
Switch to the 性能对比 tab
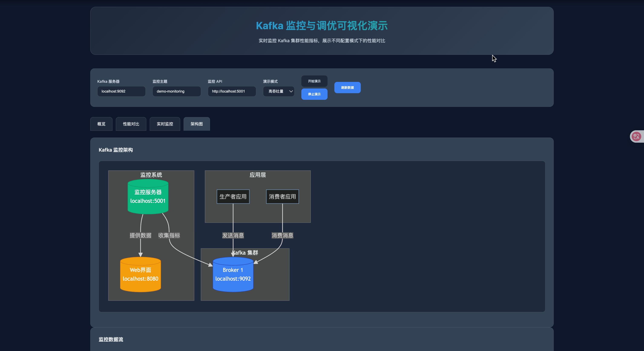coord(131,124)
